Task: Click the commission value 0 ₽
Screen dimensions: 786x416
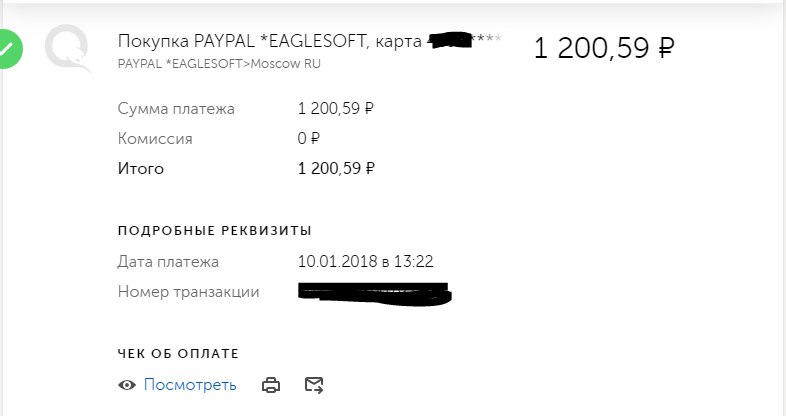Action: pos(308,138)
